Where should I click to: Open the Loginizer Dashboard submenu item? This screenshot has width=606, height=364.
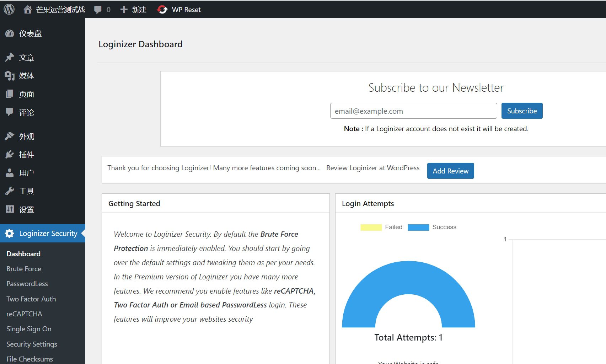(23, 254)
